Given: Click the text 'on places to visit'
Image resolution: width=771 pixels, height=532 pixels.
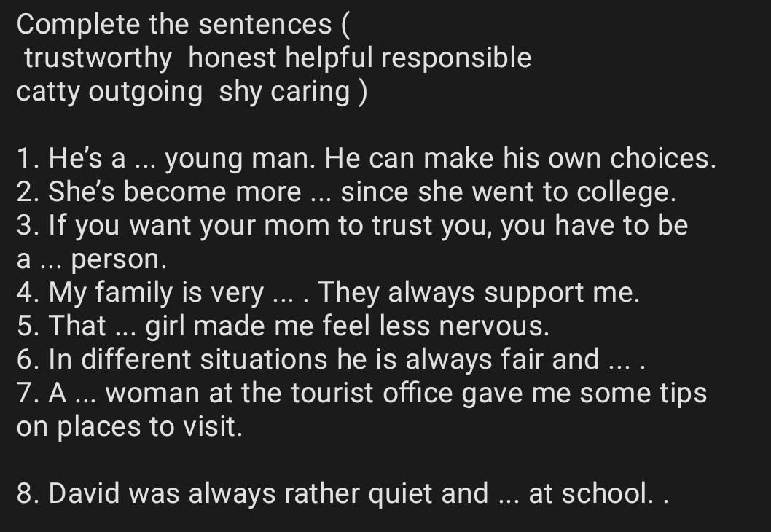Looking at the screenshot, I should coord(129,428).
